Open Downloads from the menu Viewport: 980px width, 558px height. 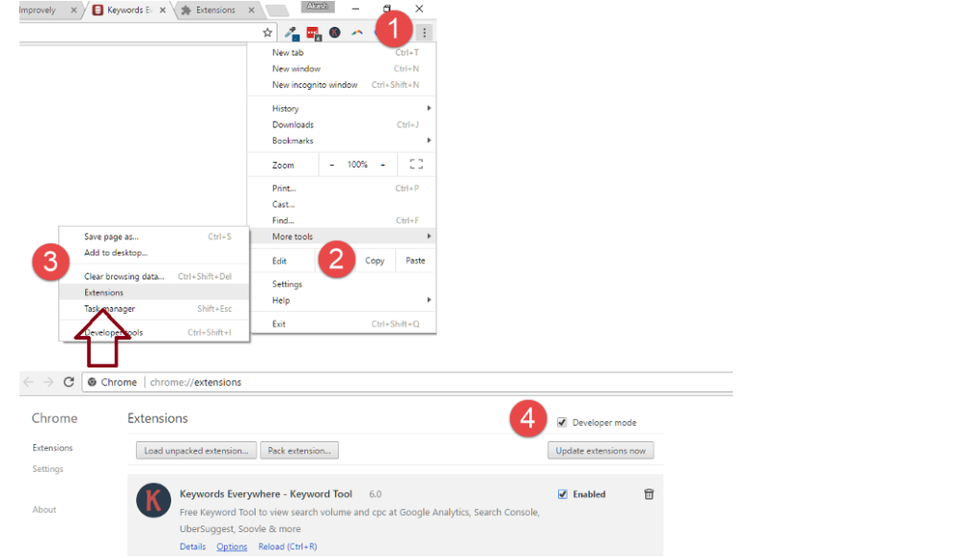[x=342, y=125]
